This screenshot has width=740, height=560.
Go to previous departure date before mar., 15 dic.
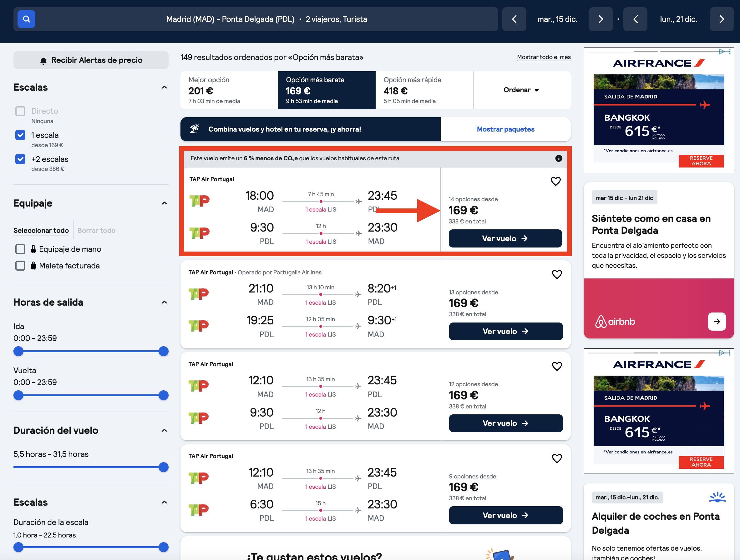click(514, 19)
